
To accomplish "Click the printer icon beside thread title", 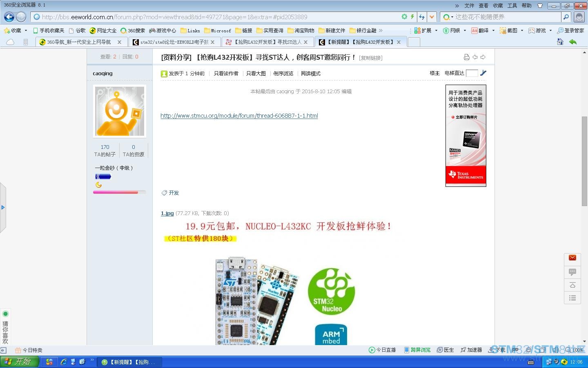I will 467,57.
